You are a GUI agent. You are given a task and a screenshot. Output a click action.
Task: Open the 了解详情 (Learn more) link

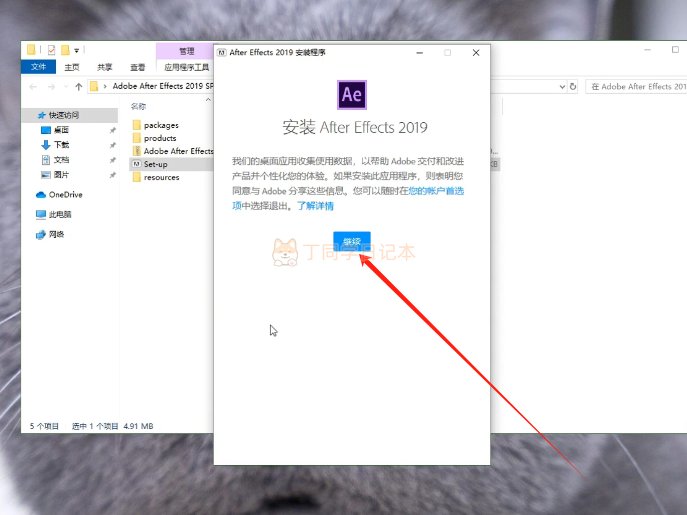coord(315,205)
